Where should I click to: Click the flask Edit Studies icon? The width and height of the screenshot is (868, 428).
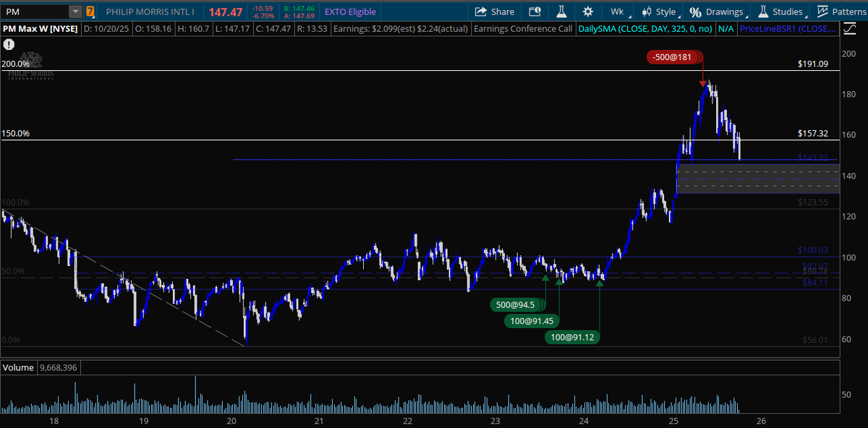[x=561, y=12]
